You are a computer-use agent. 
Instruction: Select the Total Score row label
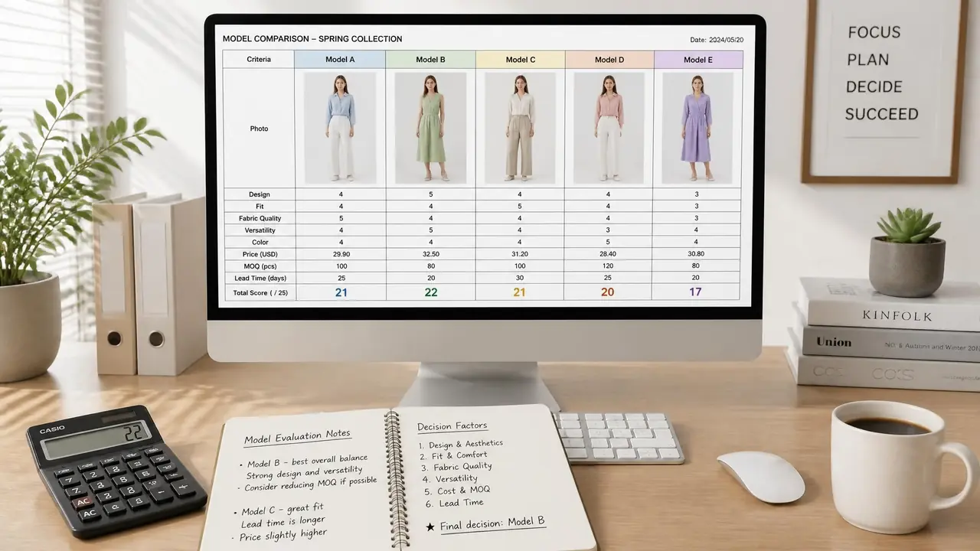(259, 292)
